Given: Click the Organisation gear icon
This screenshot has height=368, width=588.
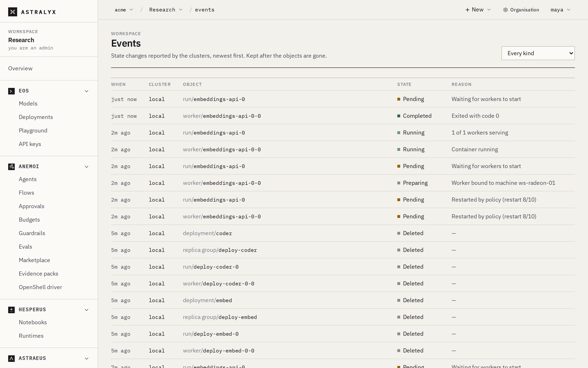Looking at the screenshot, I should [505, 10].
